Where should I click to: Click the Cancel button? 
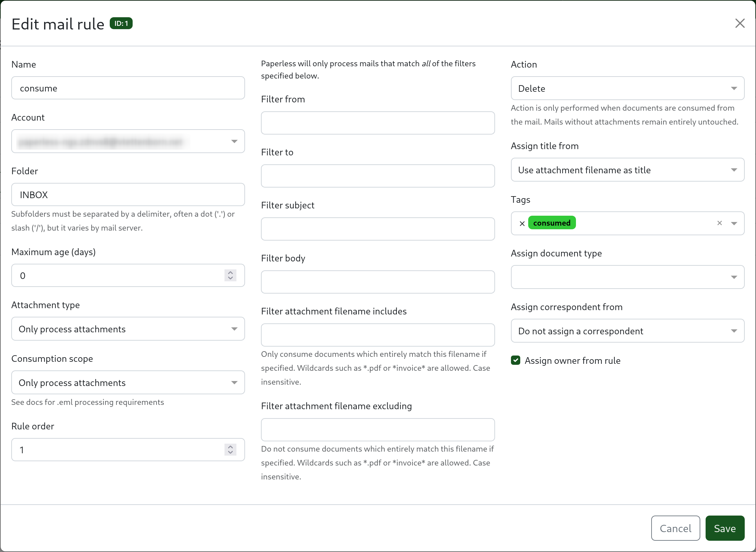click(x=675, y=528)
